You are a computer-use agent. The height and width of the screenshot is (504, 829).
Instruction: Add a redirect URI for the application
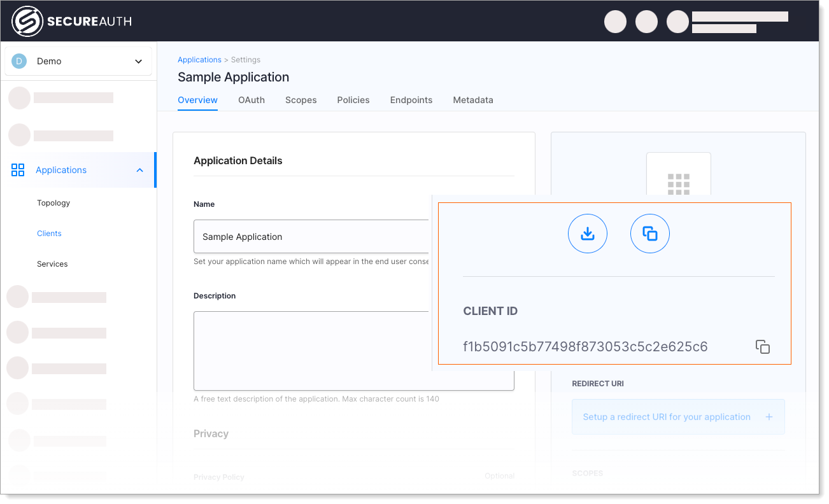pos(678,417)
